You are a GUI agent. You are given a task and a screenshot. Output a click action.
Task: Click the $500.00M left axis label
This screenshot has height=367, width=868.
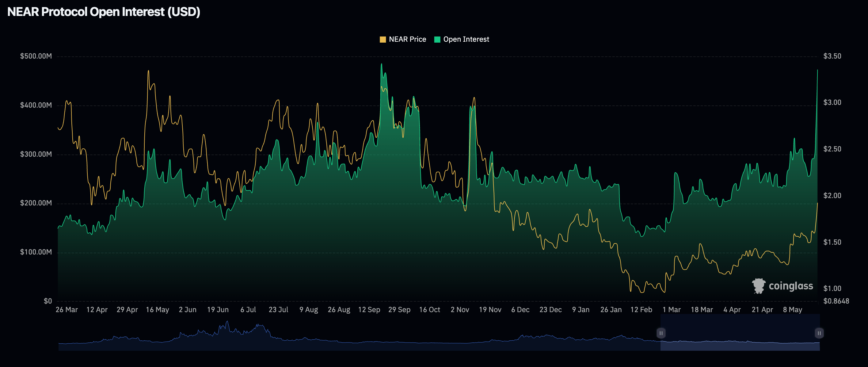(36, 56)
